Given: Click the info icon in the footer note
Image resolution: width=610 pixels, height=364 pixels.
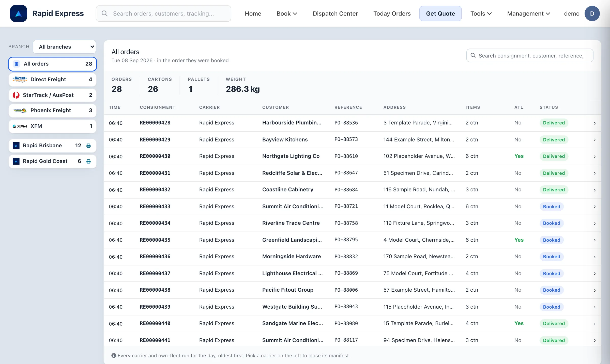Looking at the screenshot, I should coord(114,355).
